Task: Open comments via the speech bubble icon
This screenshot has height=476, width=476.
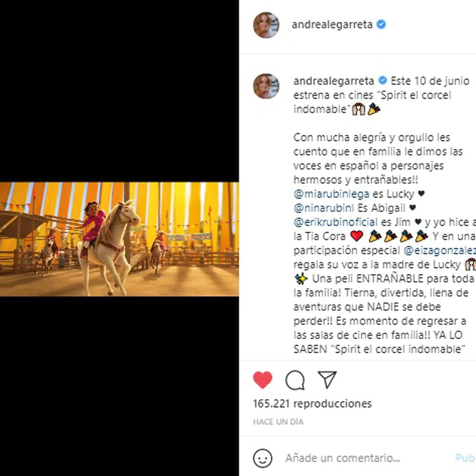Action: point(295,380)
